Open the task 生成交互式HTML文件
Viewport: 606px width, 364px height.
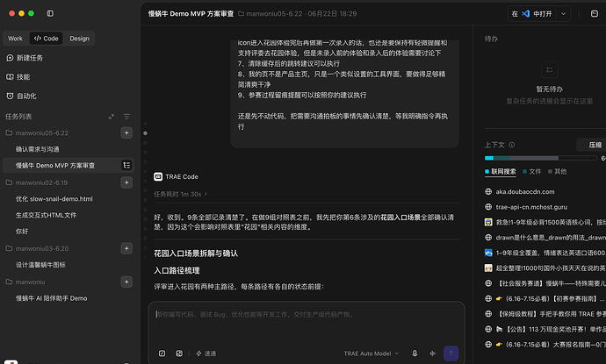(x=46, y=215)
